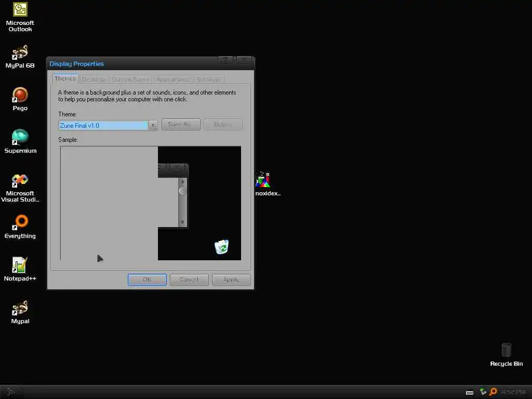Select the Mypal desktop shortcut
This screenshot has height=399, width=532.
point(20,312)
